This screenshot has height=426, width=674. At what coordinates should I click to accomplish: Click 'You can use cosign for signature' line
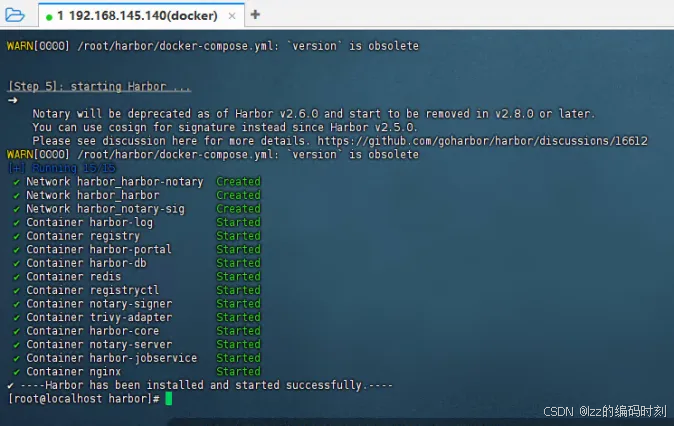click(x=225, y=127)
